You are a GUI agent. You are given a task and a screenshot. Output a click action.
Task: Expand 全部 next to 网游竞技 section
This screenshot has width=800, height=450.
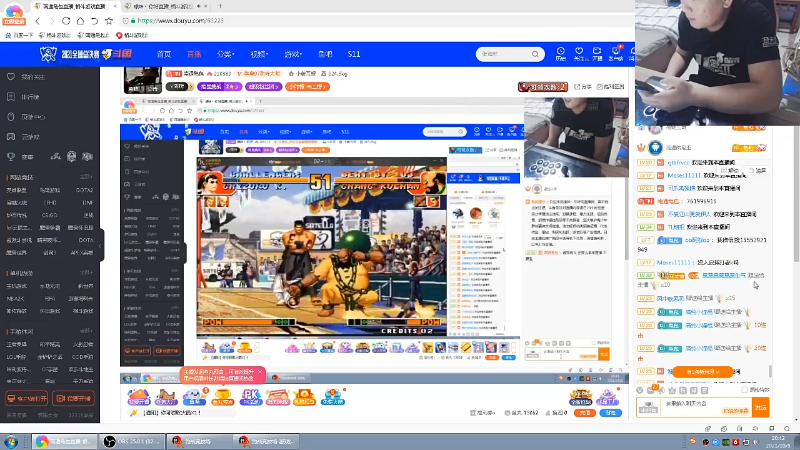click(x=86, y=177)
